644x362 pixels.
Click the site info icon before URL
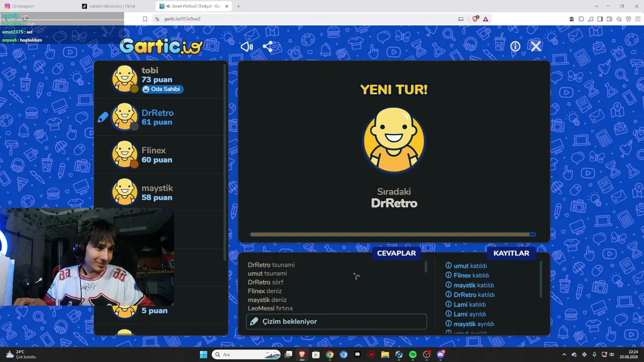[x=157, y=19]
